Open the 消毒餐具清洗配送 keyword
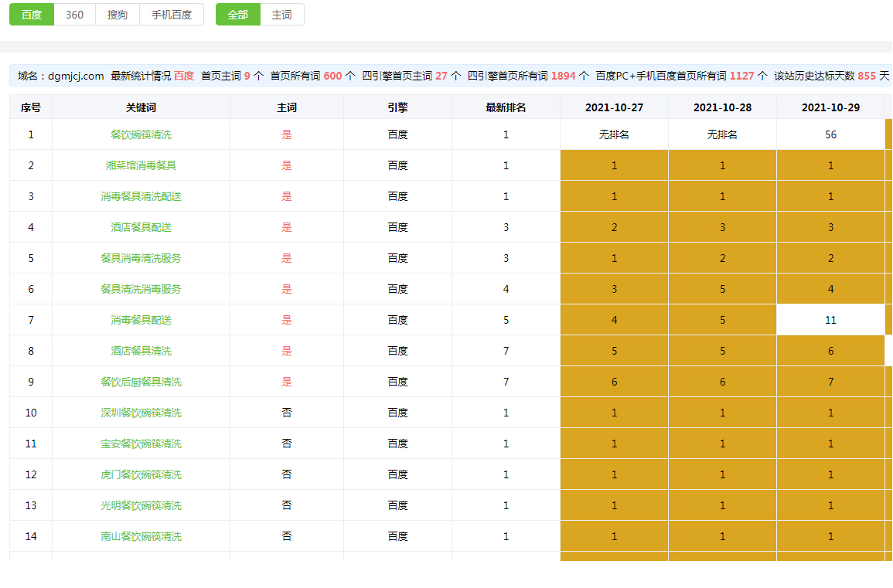The height and width of the screenshot is (588, 893). tap(141, 196)
